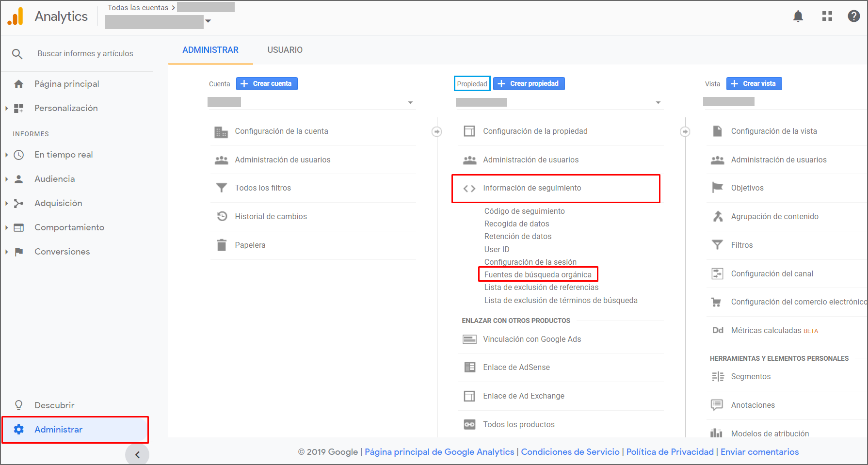868x465 pixels.
Task: Expand the Adquisición reports section
Action: click(7, 203)
